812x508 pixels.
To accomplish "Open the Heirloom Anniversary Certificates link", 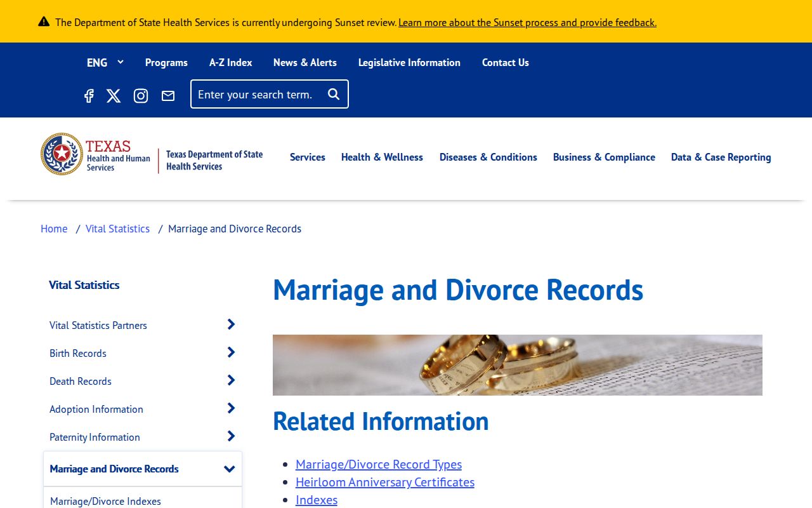I will tap(385, 482).
